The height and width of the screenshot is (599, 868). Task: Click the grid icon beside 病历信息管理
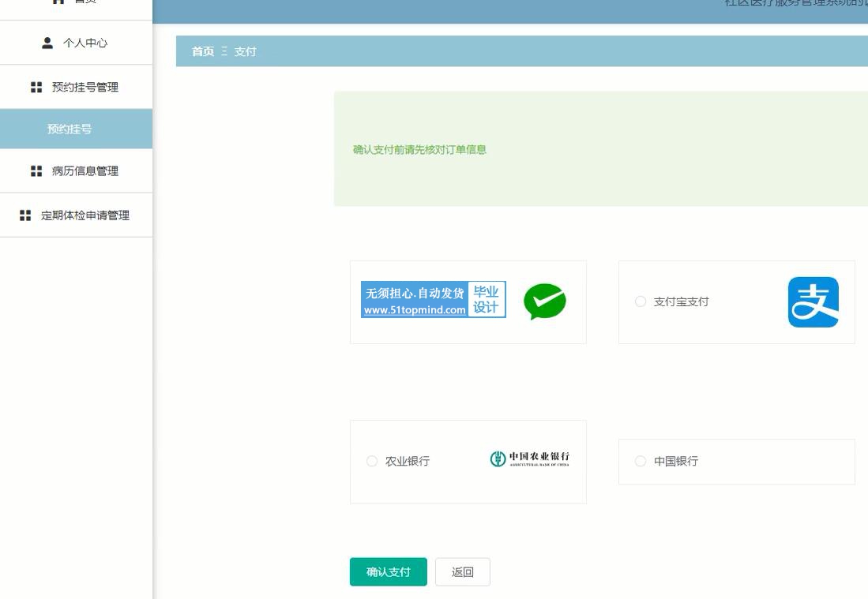36,171
